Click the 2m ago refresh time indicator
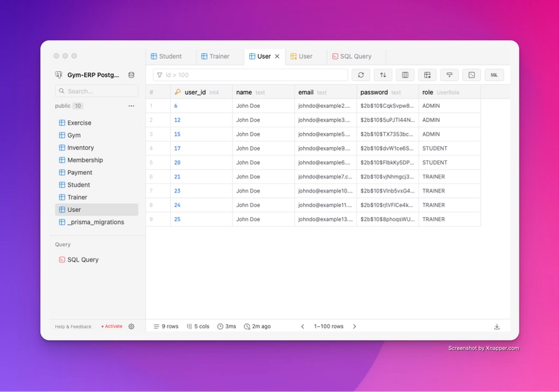This screenshot has width=560, height=392. point(257,326)
